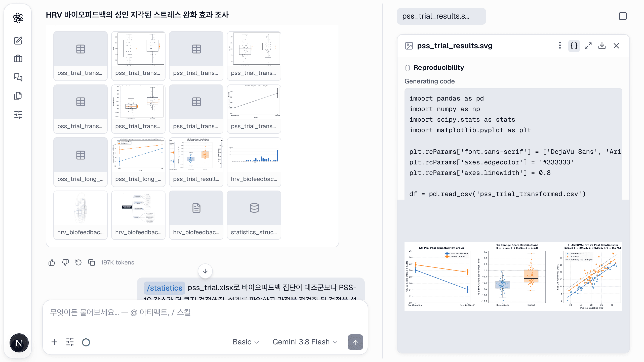This screenshot has height=362, width=644.
Task: Open more options for pss_trial_results.svg
Action: point(560,46)
